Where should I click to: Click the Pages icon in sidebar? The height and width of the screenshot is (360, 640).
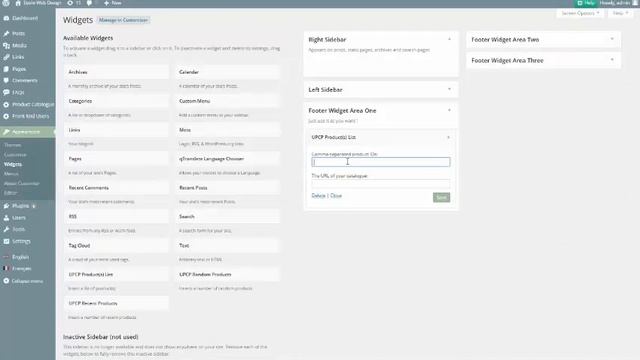coord(6,69)
